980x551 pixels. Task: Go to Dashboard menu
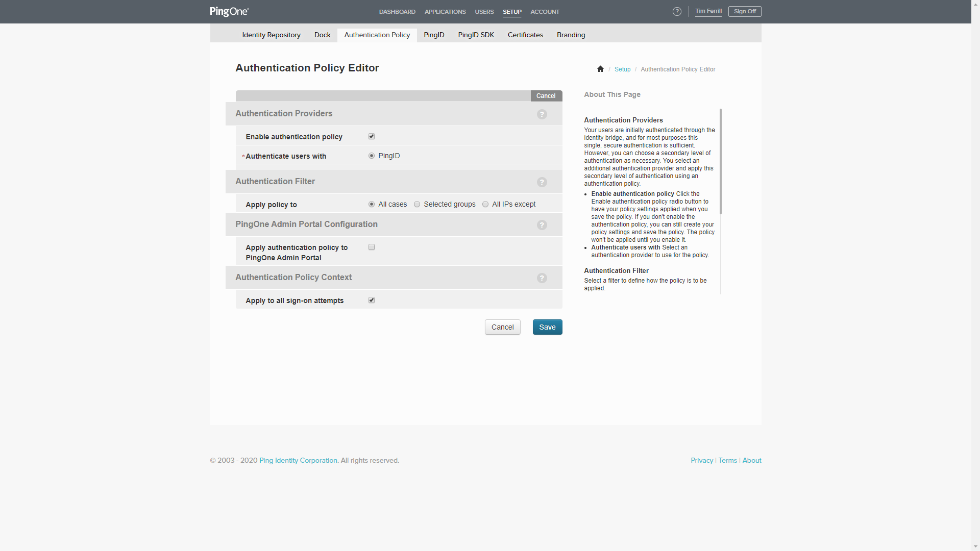(x=397, y=12)
